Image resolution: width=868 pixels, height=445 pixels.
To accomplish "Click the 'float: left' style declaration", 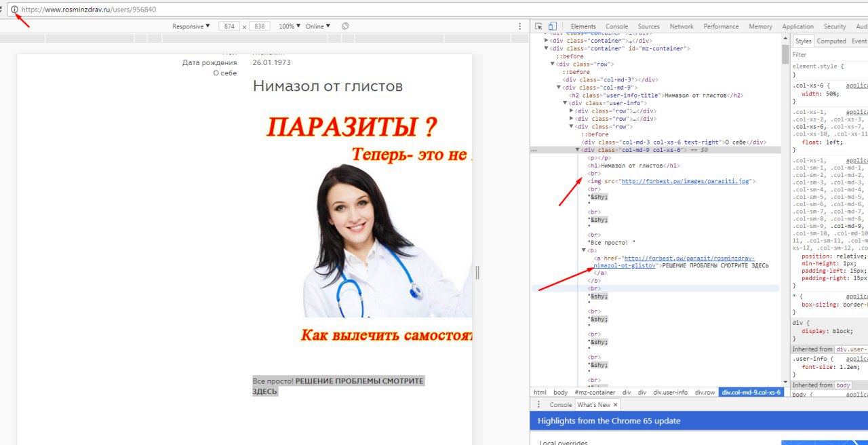I will (821, 142).
